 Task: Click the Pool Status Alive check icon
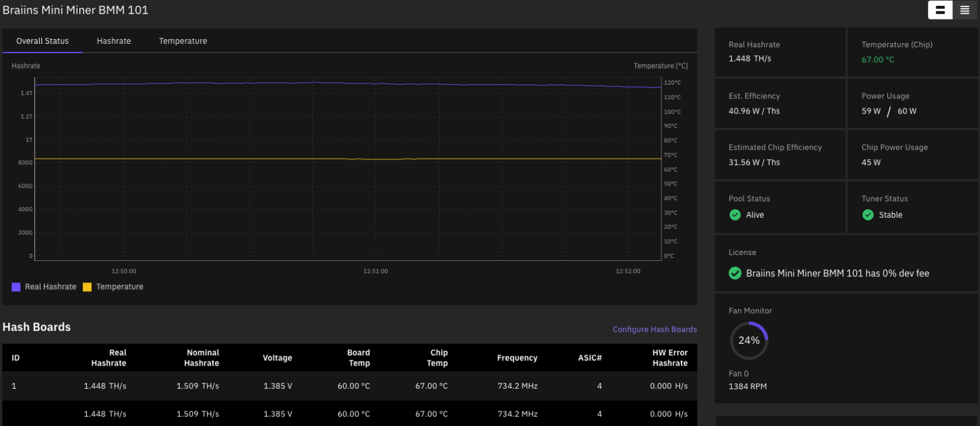735,215
